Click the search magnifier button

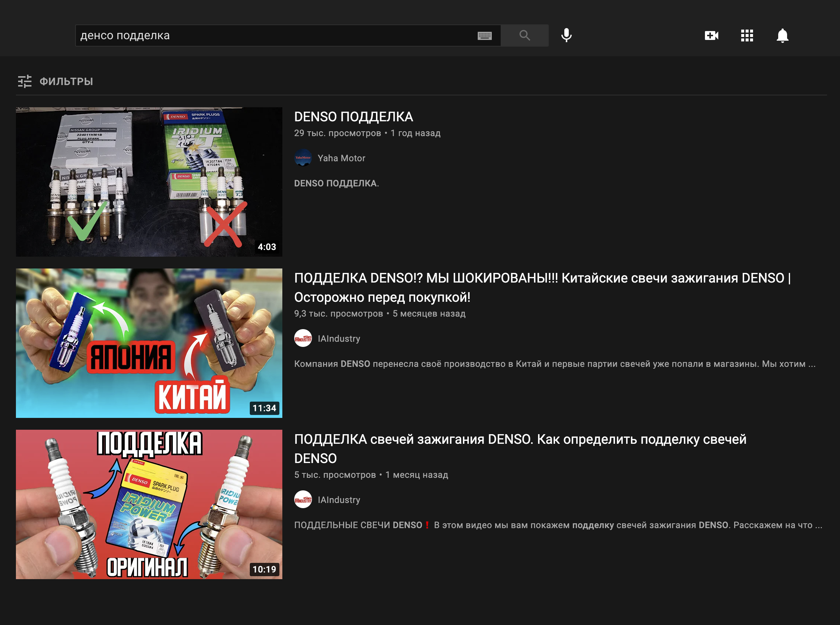tap(524, 36)
